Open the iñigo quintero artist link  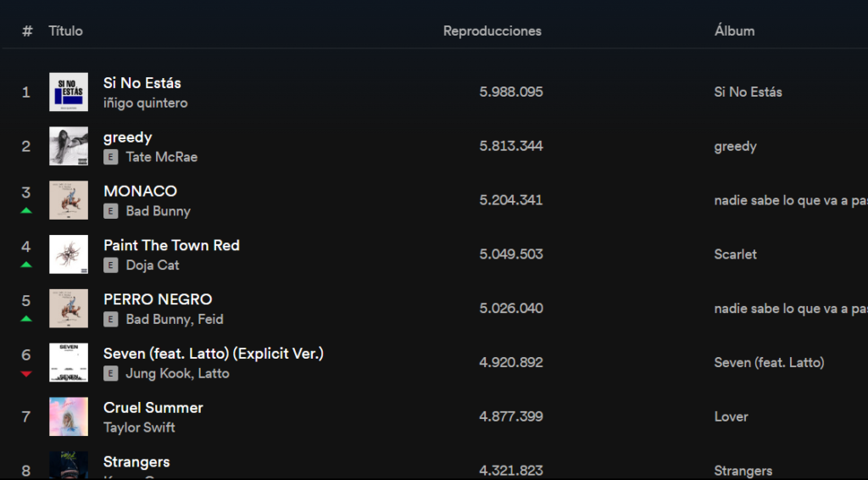click(x=146, y=103)
